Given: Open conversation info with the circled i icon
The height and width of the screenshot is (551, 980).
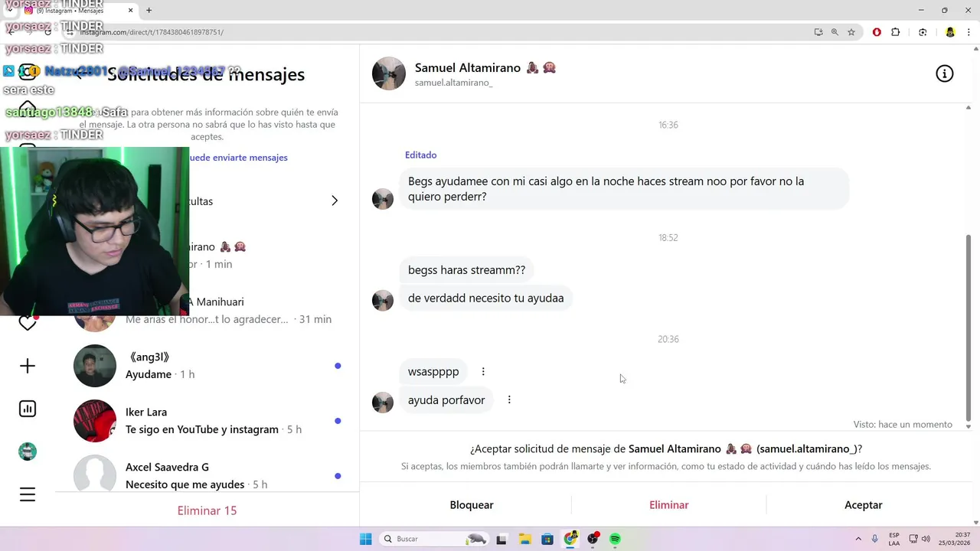Looking at the screenshot, I should 945,73.
